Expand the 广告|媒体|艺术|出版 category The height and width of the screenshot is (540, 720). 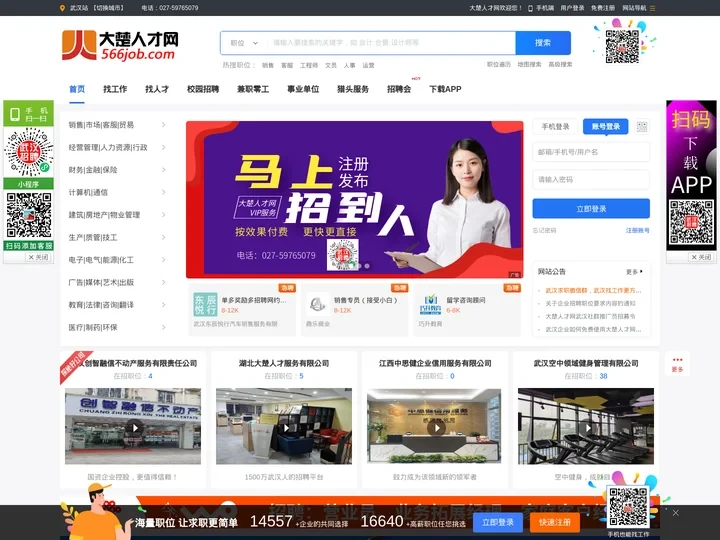[118, 282]
